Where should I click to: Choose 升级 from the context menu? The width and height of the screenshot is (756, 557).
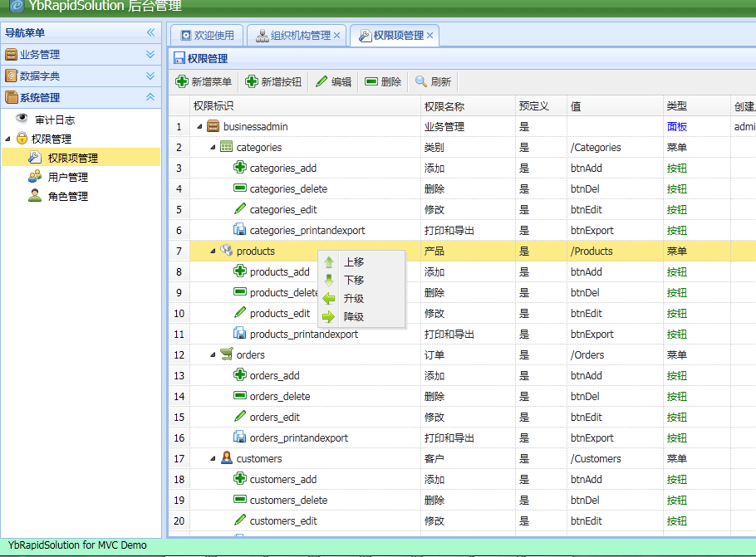point(361,298)
